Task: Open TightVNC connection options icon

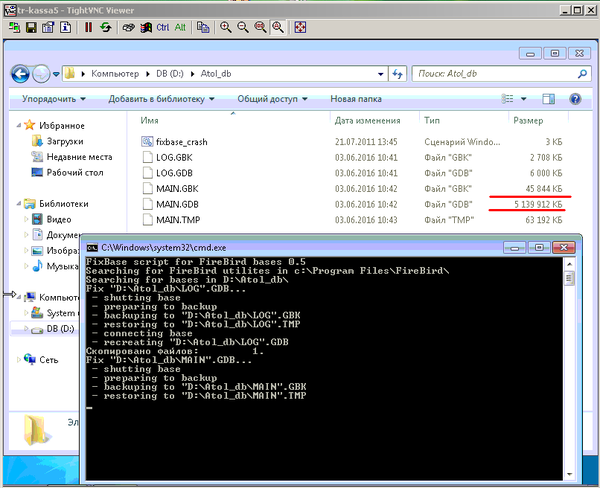Action: [48, 27]
